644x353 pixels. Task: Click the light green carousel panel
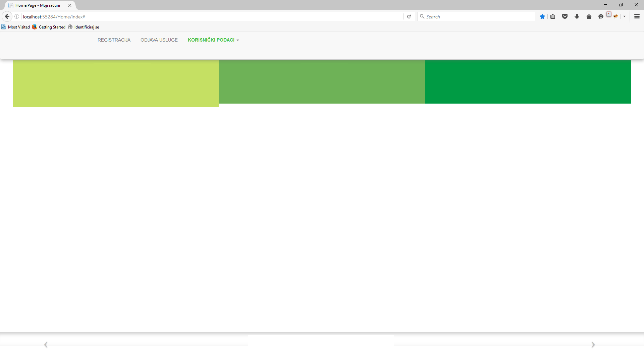(116, 82)
